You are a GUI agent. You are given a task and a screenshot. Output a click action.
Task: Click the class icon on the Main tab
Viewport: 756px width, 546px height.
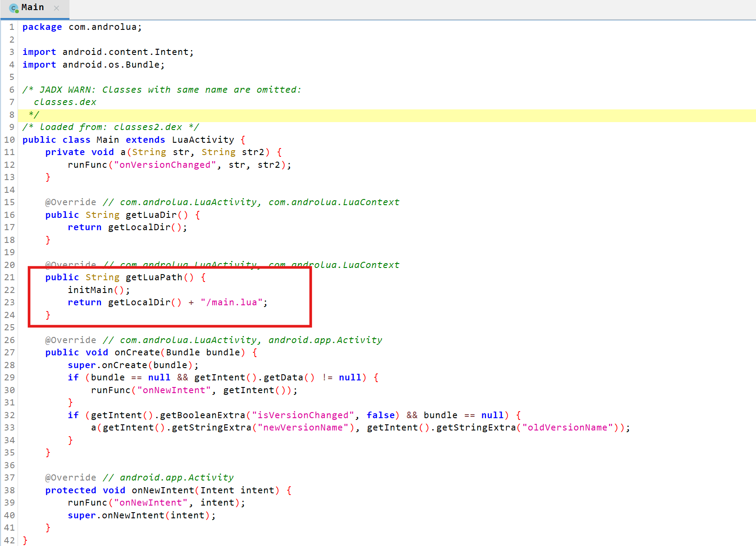point(14,8)
